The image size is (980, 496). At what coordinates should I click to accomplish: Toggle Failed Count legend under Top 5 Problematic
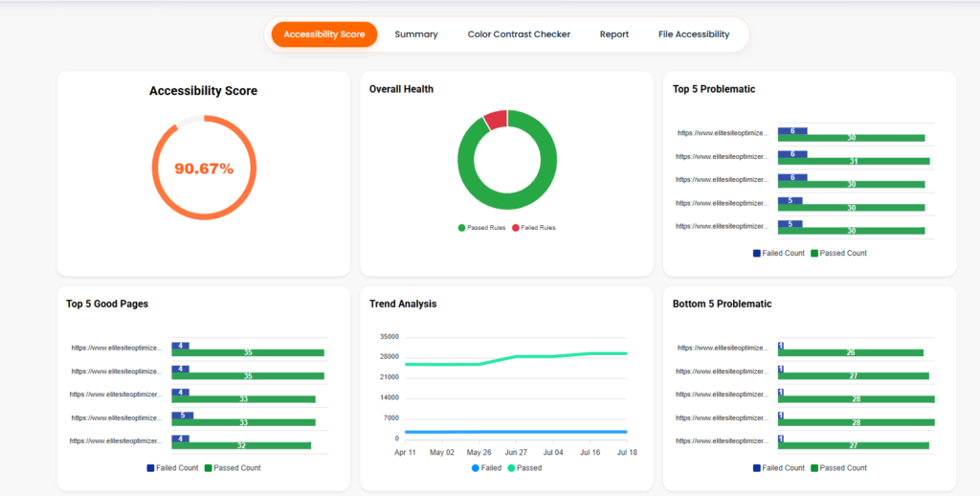[779, 254]
